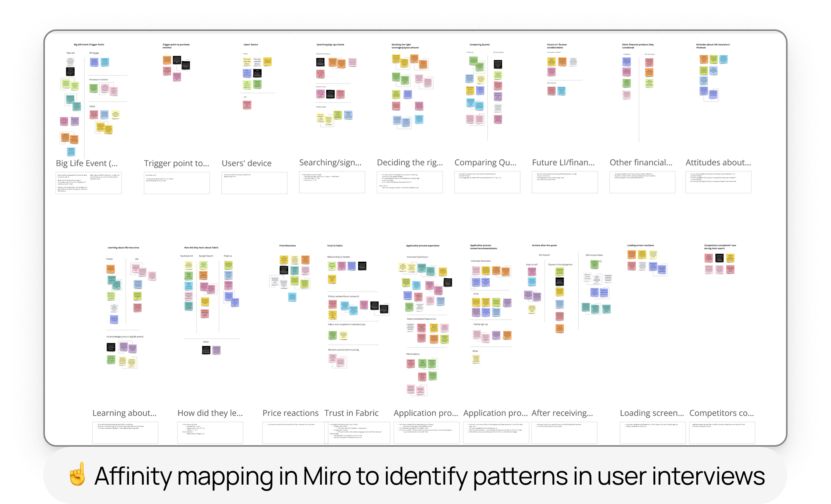Select the orange sticky in "Loading screen reactions"

[x=632, y=255]
